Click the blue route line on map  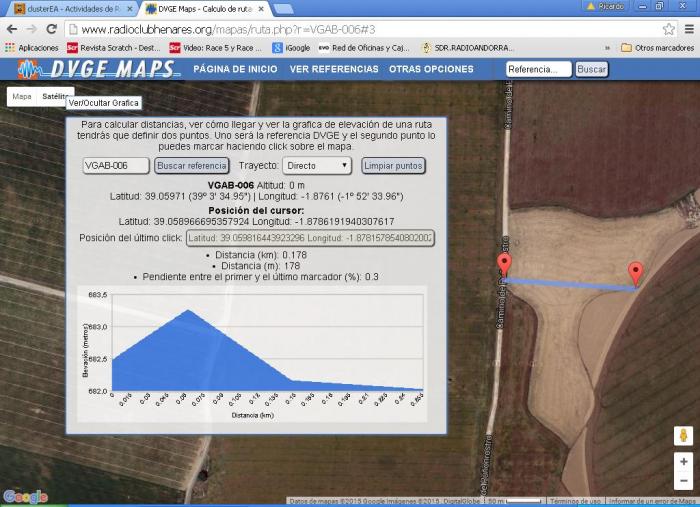pos(569,284)
